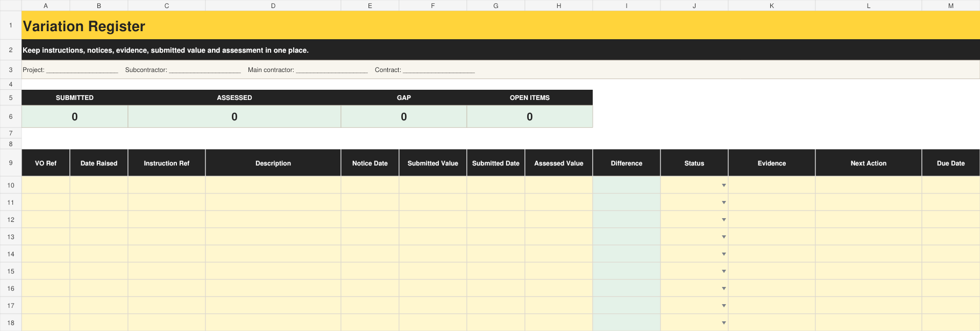Select the Evidence header cell
980x331 pixels.
772,163
